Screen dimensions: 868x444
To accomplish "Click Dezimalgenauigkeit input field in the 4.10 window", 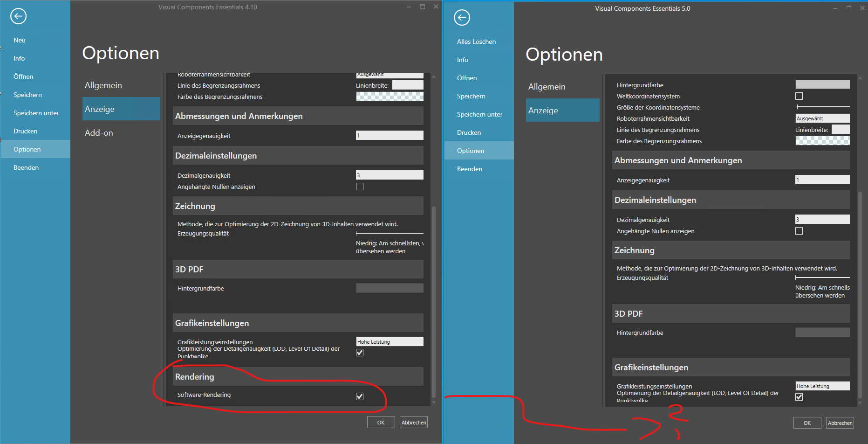I will coord(390,175).
